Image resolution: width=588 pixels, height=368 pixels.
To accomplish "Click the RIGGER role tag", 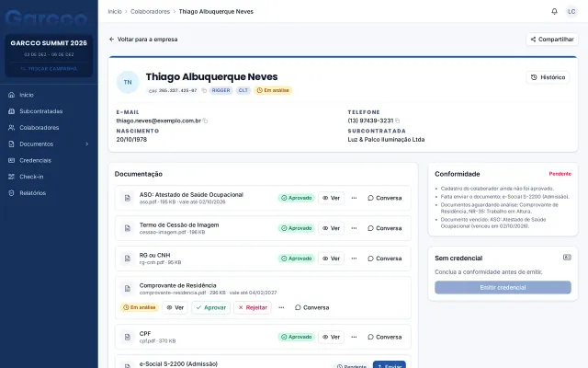I will (220, 90).
